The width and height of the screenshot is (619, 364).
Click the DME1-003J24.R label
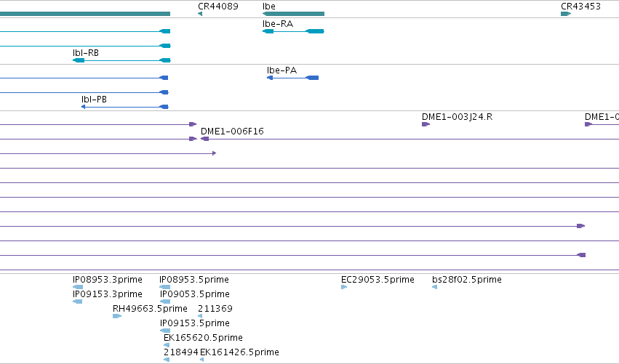pyautogui.click(x=457, y=117)
